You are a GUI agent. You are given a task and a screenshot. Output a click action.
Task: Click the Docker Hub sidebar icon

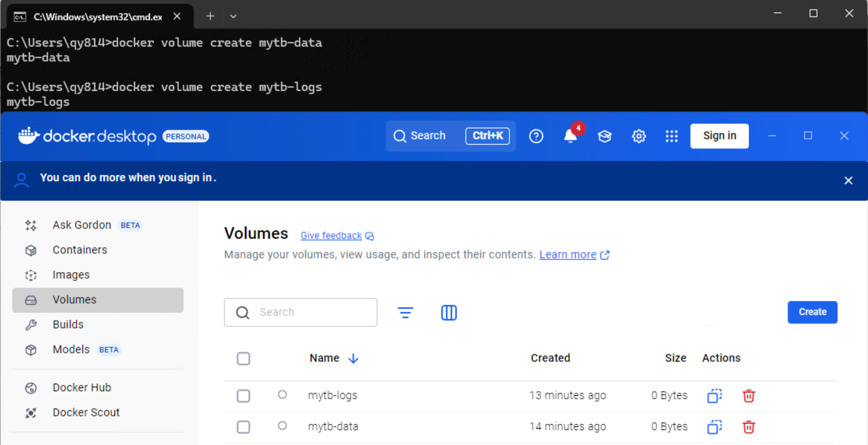pos(31,388)
